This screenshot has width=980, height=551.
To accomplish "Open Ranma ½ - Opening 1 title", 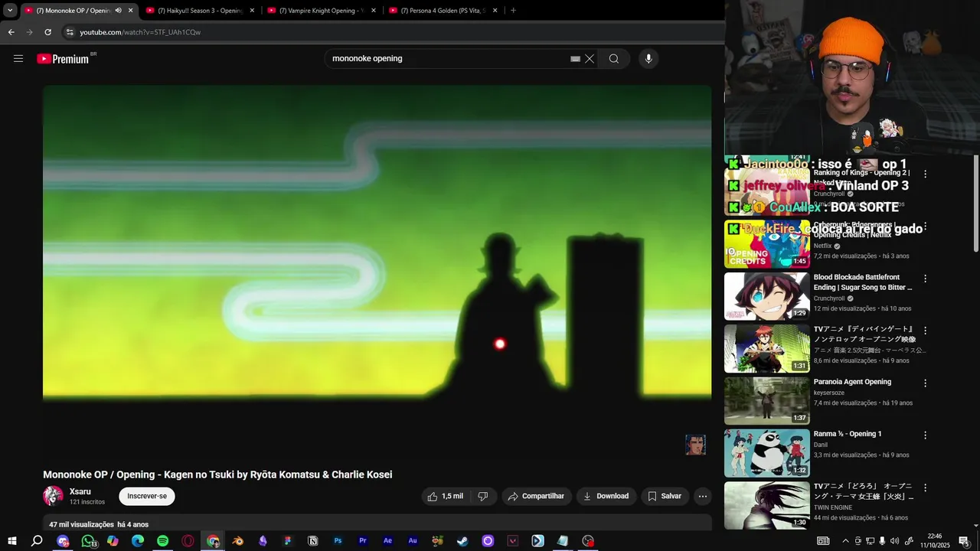I will point(848,434).
